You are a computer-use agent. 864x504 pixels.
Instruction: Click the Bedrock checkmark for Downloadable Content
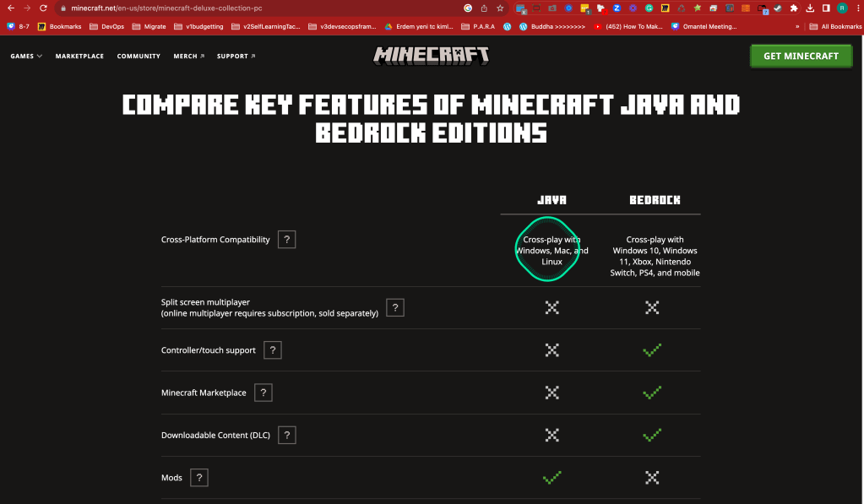pos(652,435)
